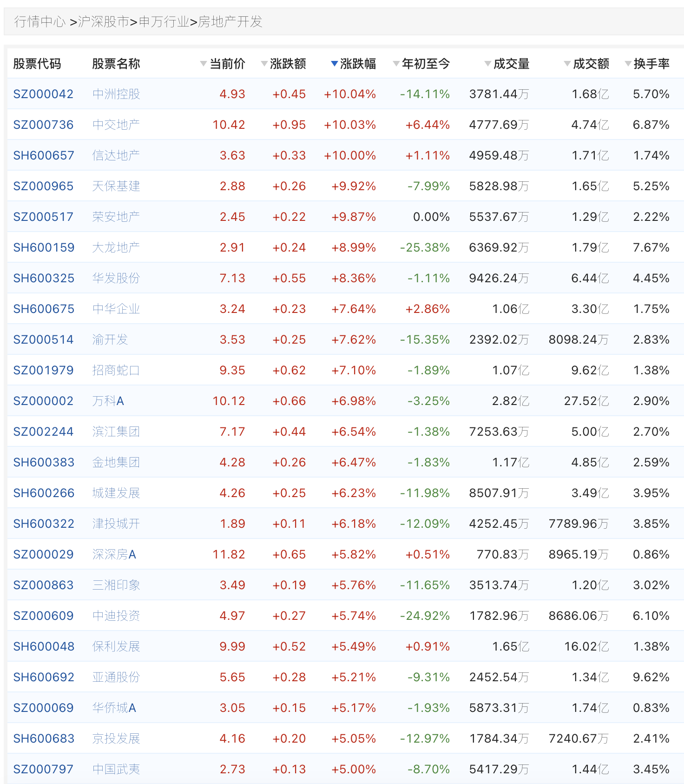Select 信达地产 stock name
The height and width of the screenshot is (784, 684).
(116, 155)
